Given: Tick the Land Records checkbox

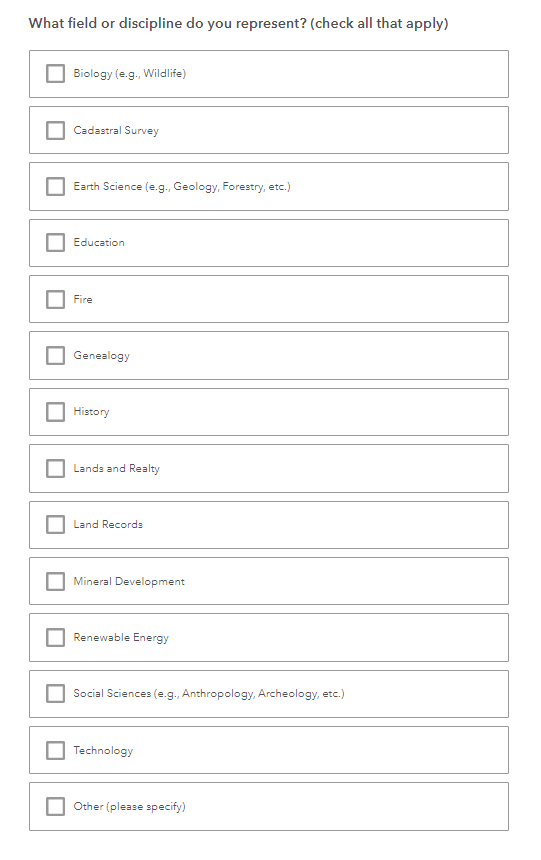Looking at the screenshot, I should [55, 524].
